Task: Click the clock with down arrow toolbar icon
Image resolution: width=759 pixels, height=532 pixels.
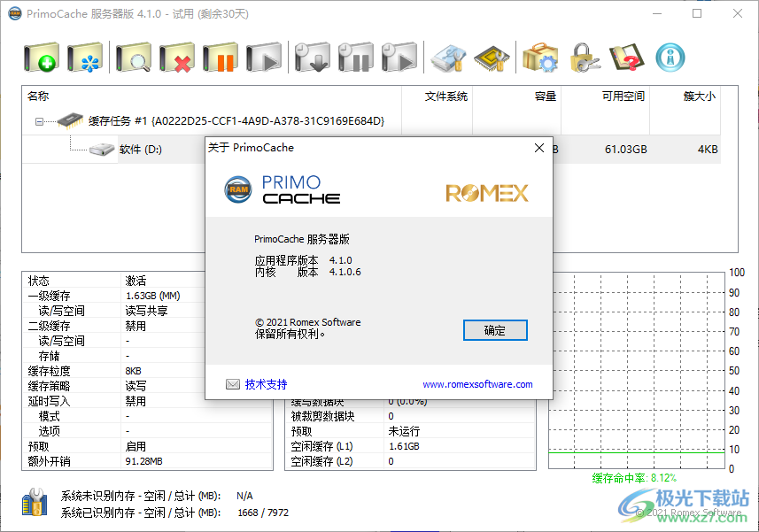Action: click(313, 58)
